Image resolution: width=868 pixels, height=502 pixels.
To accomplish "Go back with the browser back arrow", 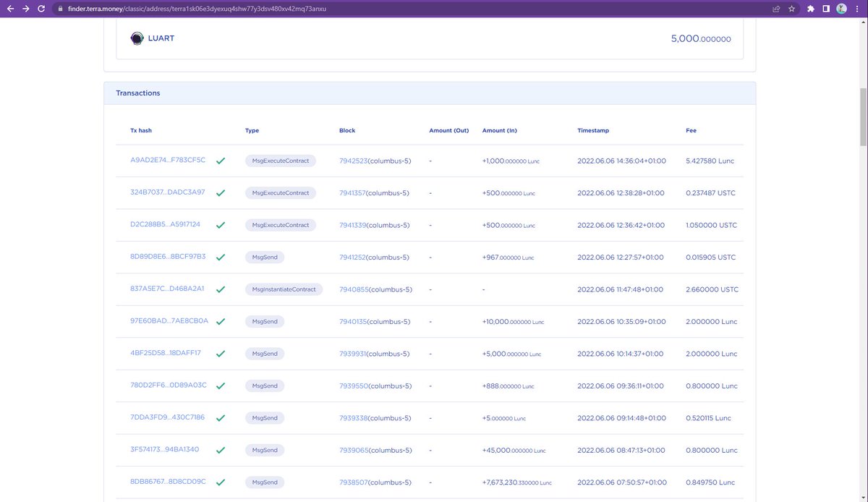I will click(9, 9).
